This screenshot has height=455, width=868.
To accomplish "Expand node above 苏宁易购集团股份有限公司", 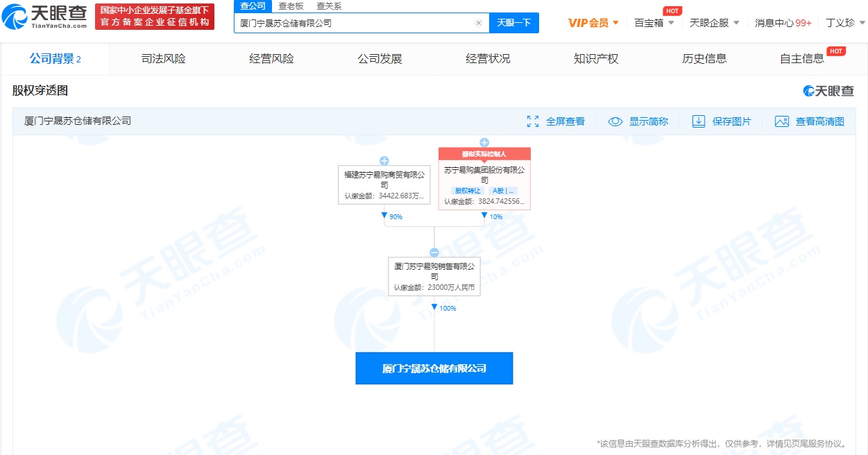I will [x=484, y=143].
